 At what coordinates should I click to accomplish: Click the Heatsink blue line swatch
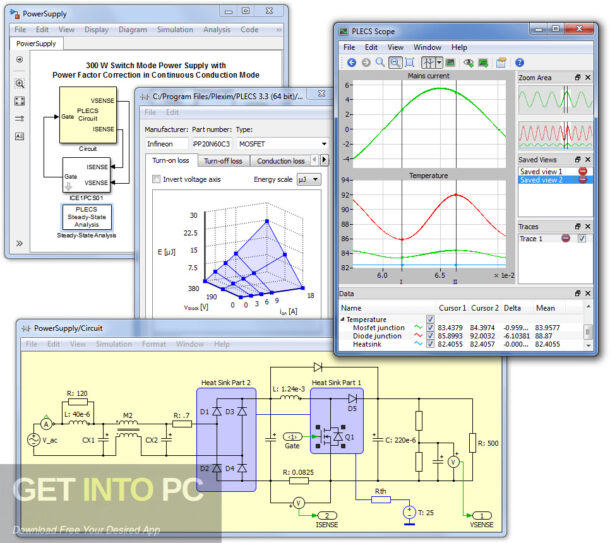418,344
